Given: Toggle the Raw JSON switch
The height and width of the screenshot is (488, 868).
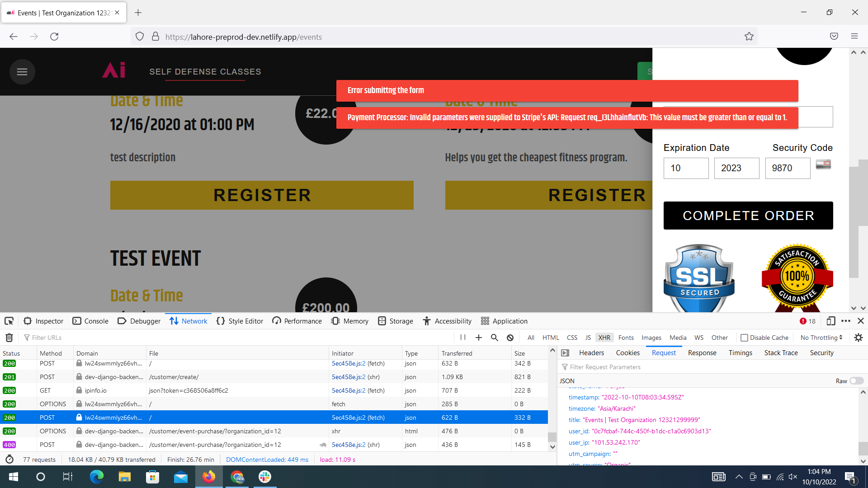Looking at the screenshot, I should click(x=856, y=381).
